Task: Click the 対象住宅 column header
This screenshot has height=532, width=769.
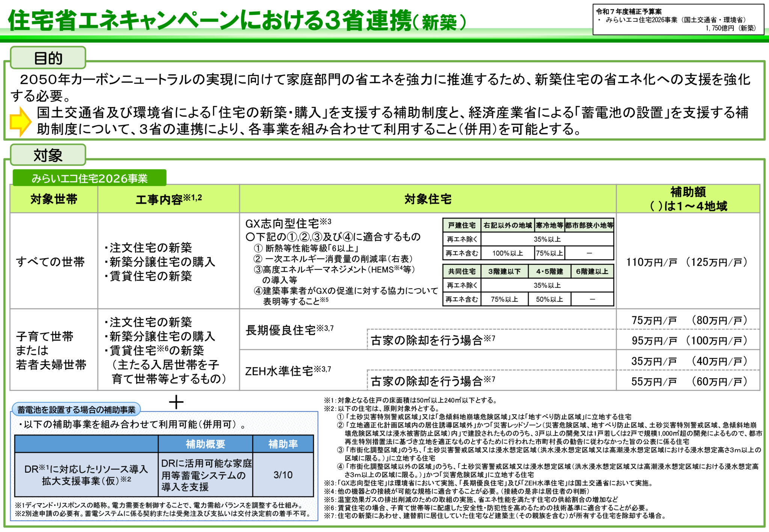Action: coord(428,199)
